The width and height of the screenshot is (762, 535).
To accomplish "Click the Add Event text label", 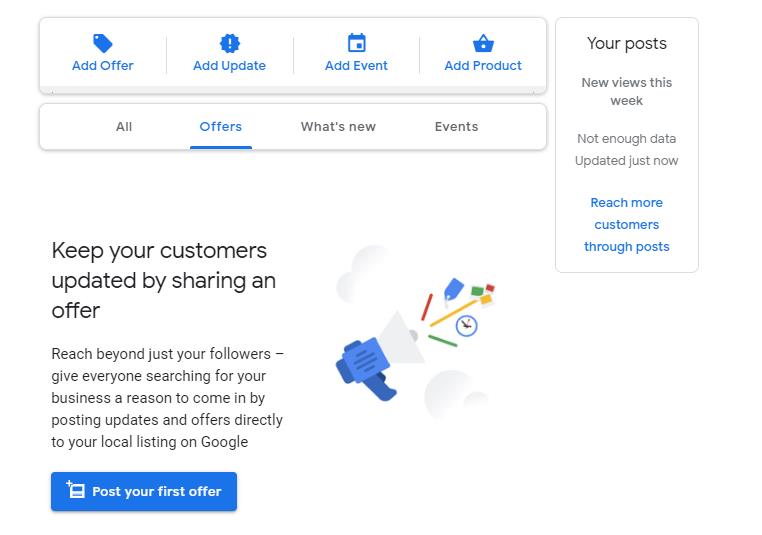I will tap(357, 66).
